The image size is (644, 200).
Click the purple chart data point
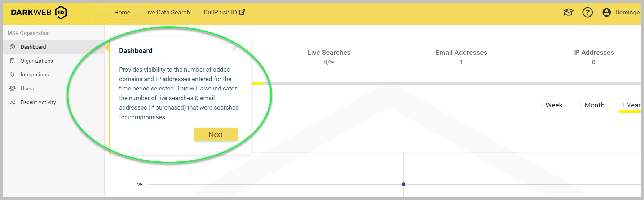pyautogui.click(x=403, y=184)
